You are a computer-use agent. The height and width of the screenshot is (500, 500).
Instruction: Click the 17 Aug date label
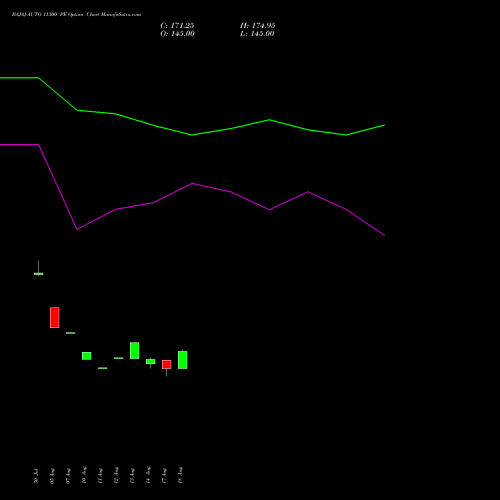coord(164,476)
